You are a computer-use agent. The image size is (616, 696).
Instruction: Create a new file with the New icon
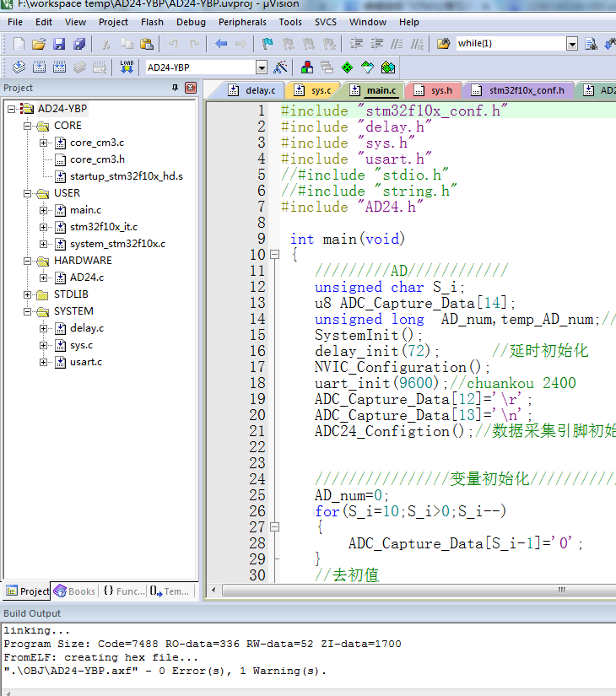pyautogui.click(x=19, y=44)
